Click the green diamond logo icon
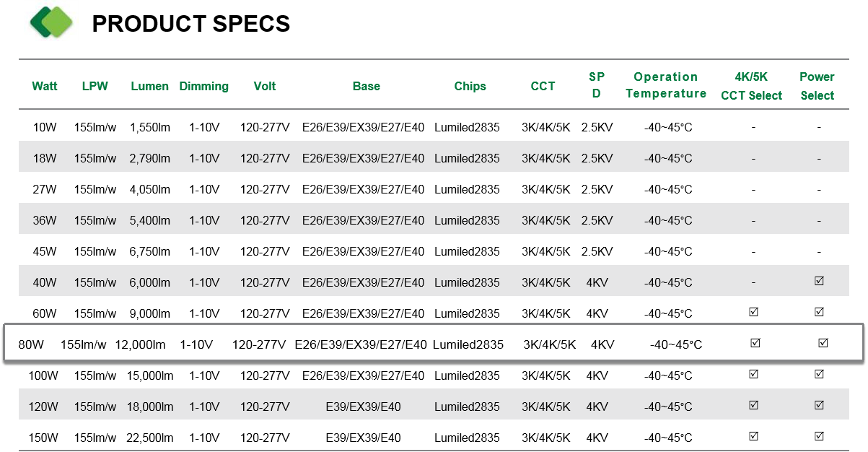The width and height of the screenshot is (868, 452). [51, 22]
